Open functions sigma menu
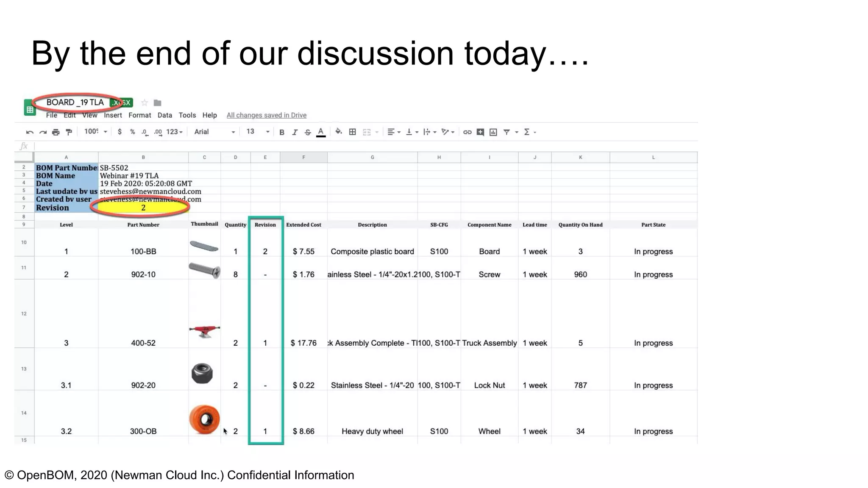This screenshot has height=488, width=868. pos(530,132)
